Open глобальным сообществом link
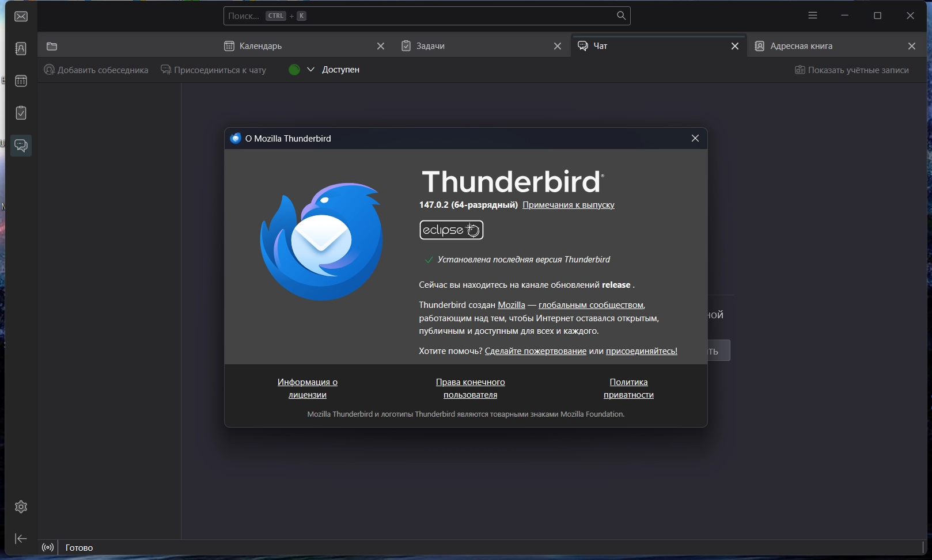This screenshot has width=932, height=560. pos(591,305)
